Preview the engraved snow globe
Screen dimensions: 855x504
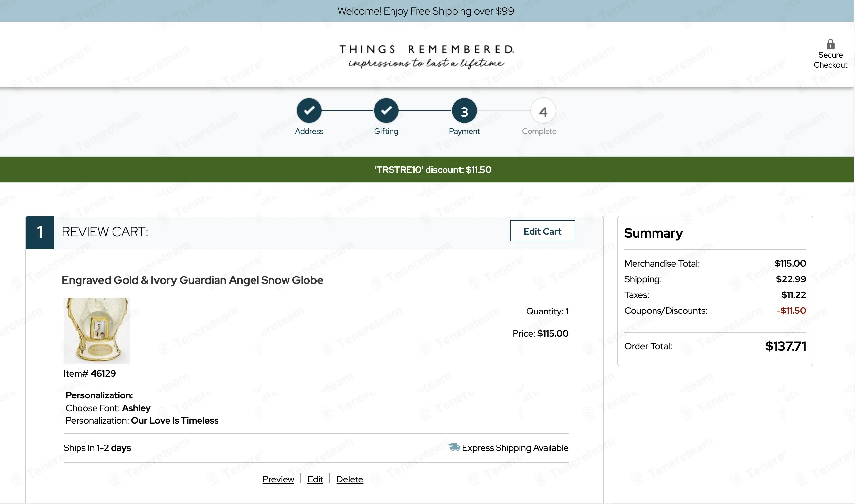tap(278, 479)
